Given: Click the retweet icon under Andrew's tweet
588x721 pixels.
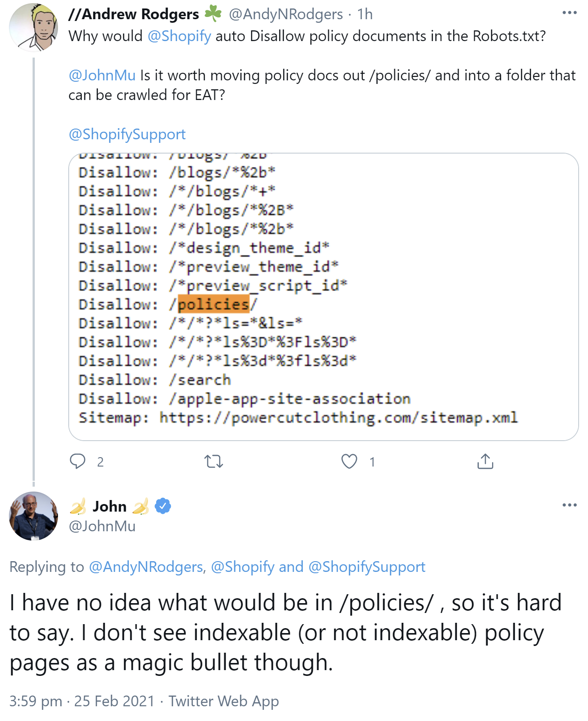Looking at the screenshot, I should click(x=213, y=461).
